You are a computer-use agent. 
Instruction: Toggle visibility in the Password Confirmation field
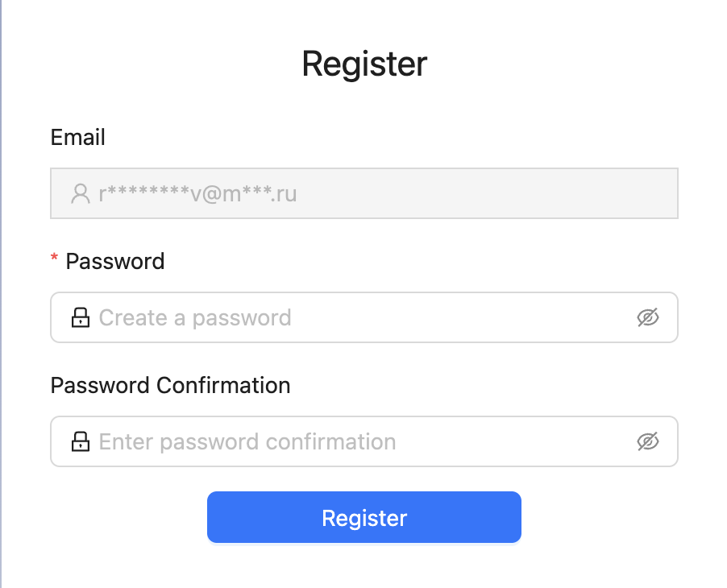pos(648,441)
